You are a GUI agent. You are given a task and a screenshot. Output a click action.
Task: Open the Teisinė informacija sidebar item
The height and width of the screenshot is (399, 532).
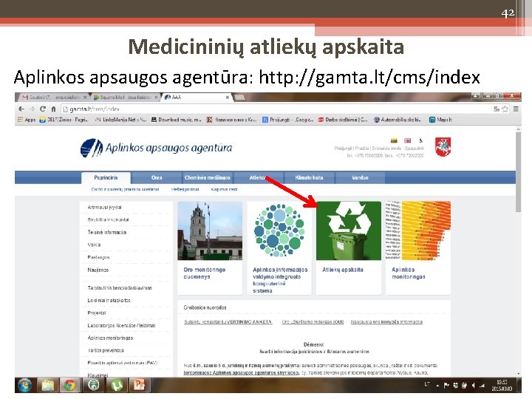[107, 233]
